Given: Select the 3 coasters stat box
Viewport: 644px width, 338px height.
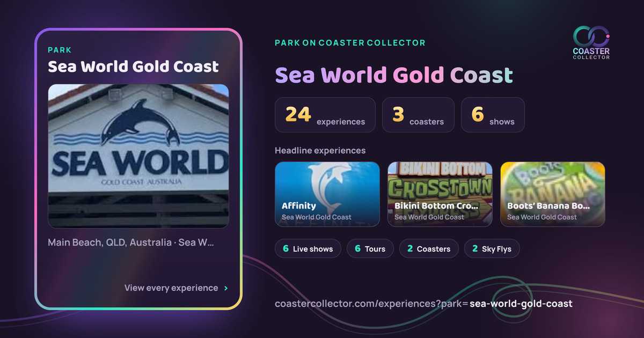Looking at the screenshot, I should pos(418,115).
